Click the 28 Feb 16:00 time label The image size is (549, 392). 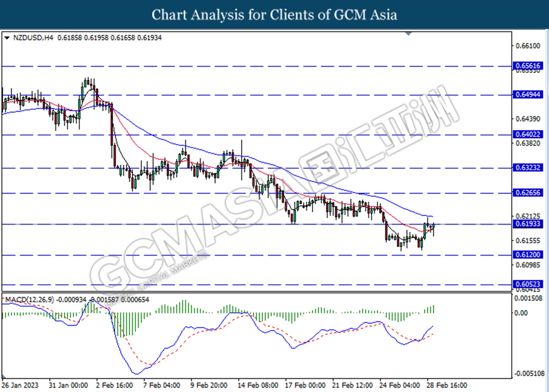(447, 385)
